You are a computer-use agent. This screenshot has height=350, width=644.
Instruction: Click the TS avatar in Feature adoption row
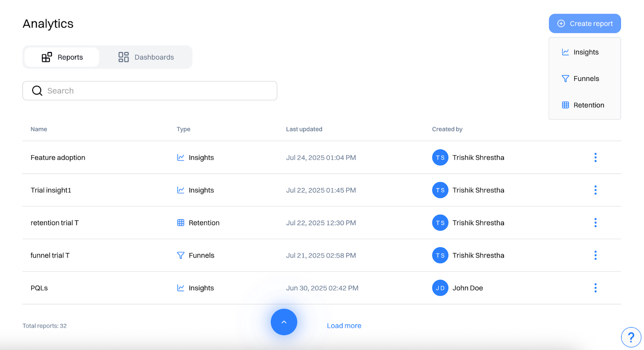coord(440,158)
